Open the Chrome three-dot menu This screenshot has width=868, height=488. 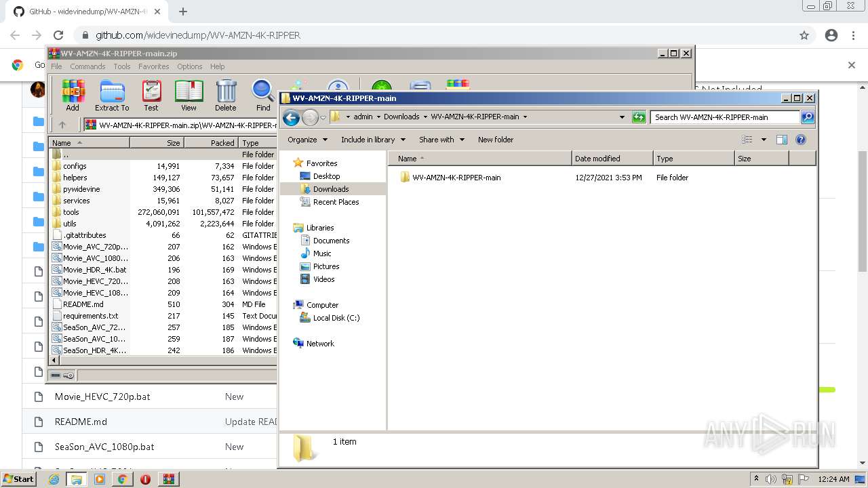coord(853,35)
